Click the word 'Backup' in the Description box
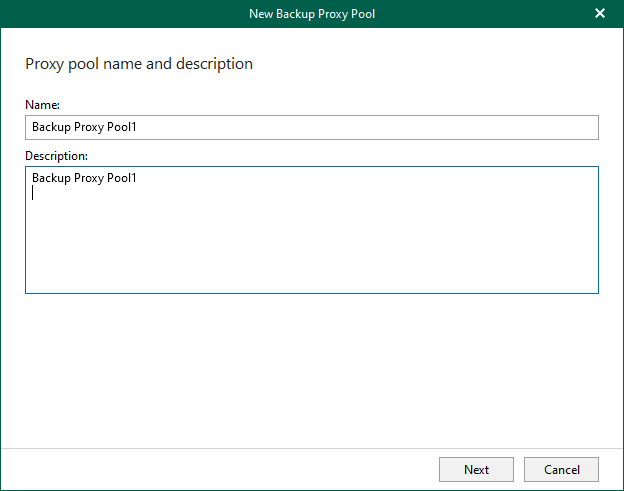The height and width of the screenshot is (491, 624). [50, 178]
